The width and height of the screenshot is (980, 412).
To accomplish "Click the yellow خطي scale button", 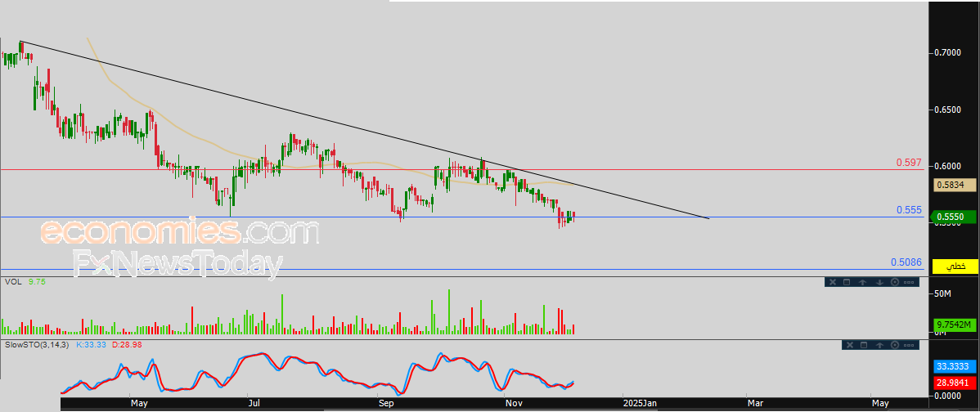I will pyautogui.click(x=955, y=266).
